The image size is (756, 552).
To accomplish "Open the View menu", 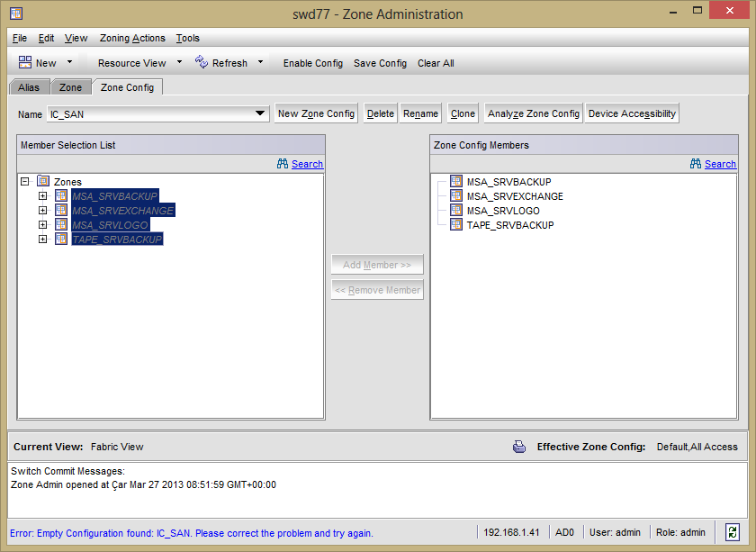I will tap(76, 38).
